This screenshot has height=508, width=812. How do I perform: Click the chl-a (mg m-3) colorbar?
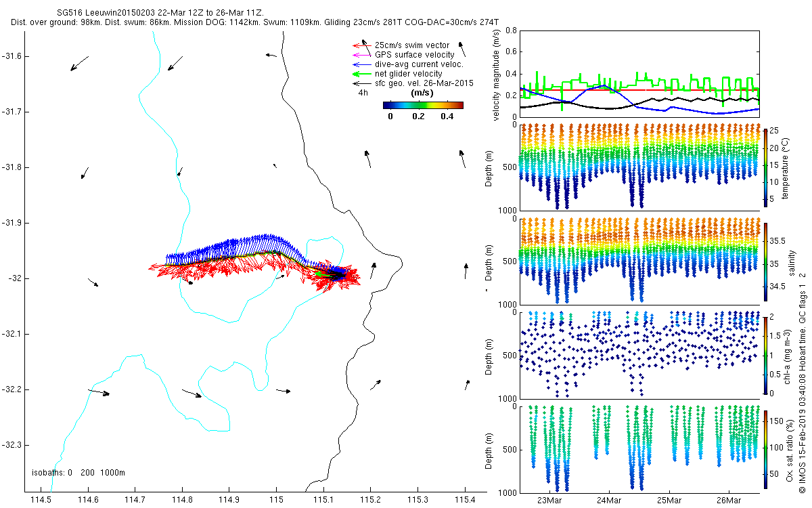[765, 354]
